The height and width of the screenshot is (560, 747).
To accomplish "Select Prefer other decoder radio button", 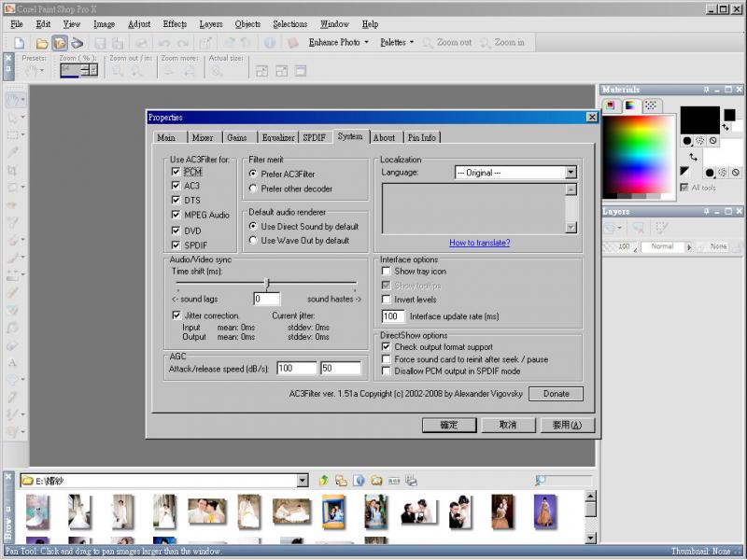I will pos(253,189).
